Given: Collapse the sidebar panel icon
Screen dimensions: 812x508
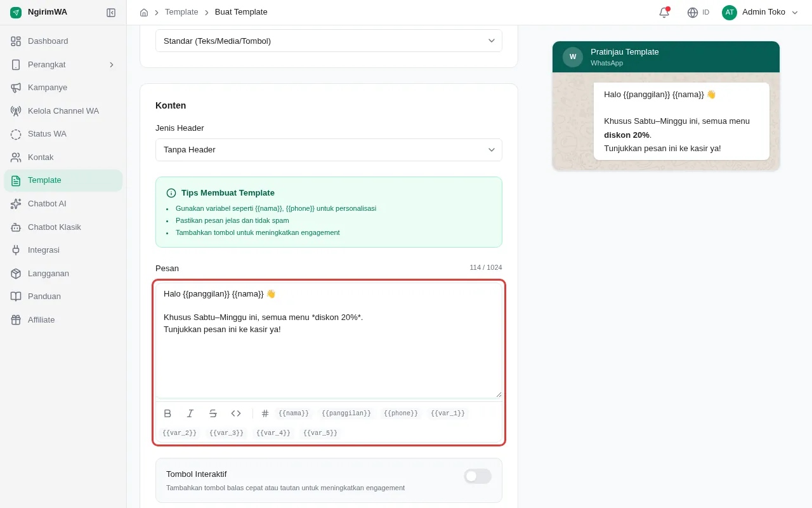Looking at the screenshot, I should (111, 12).
